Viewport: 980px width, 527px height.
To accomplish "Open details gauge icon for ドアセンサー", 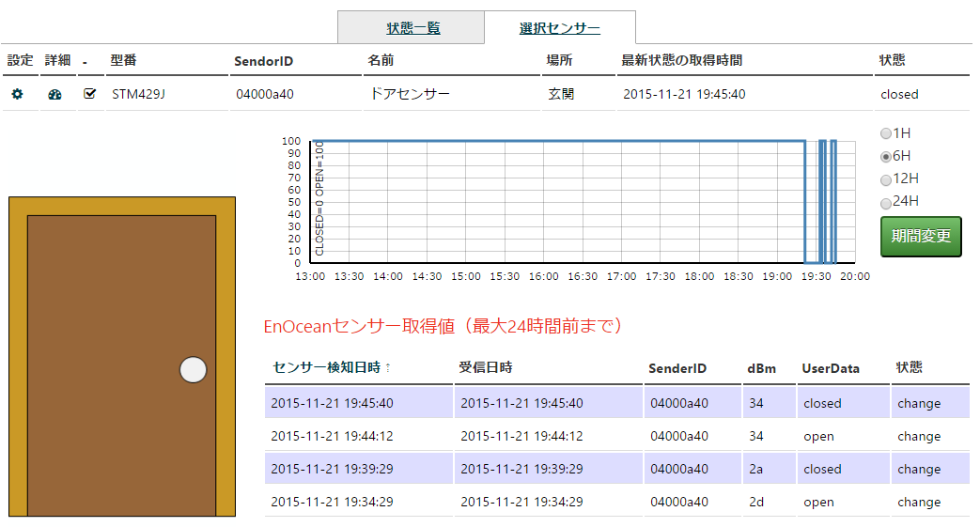I will click(55, 94).
